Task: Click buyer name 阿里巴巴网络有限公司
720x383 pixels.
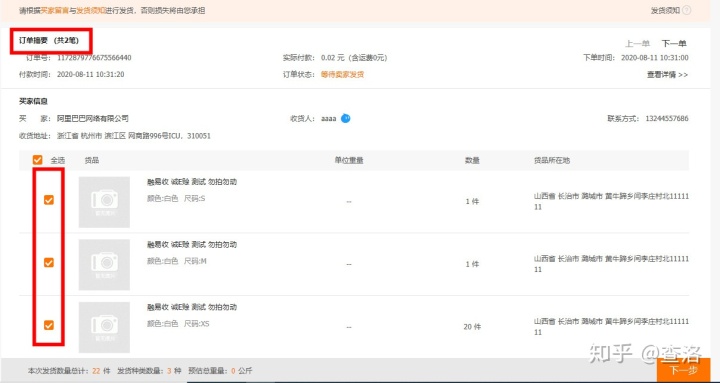Action: [x=93, y=118]
